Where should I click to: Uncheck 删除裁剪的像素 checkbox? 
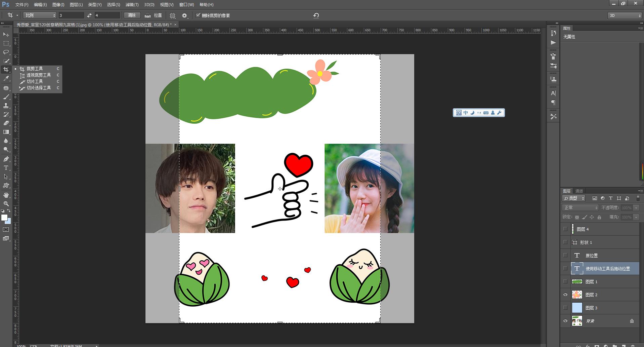coord(198,15)
